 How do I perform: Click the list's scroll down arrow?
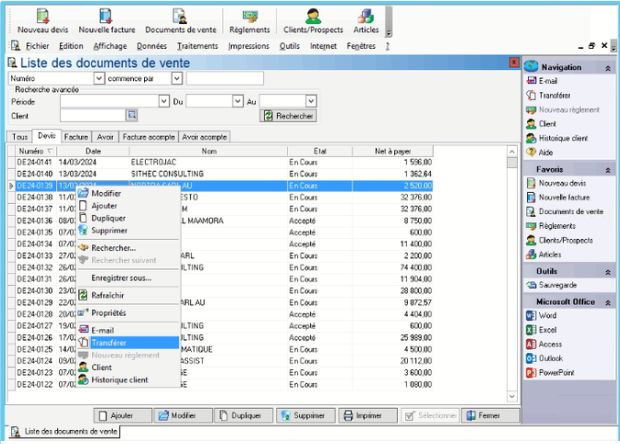click(x=512, y=396)
